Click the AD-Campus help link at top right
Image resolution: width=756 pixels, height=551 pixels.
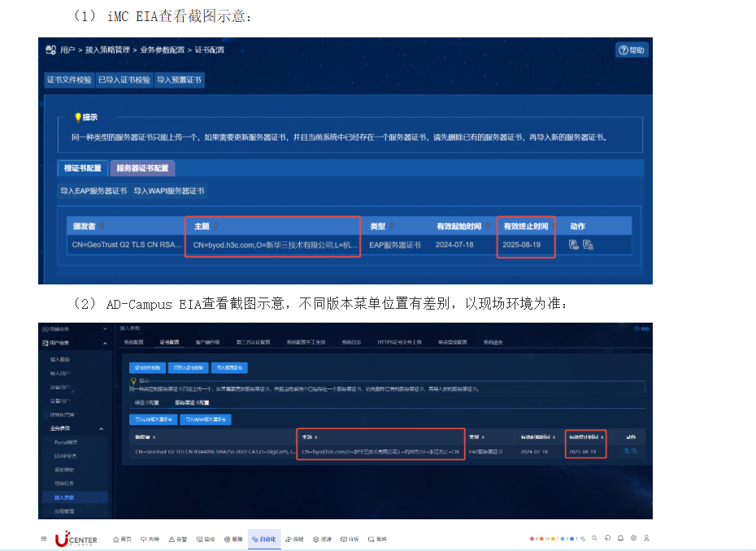pyautogui.click(x=641, y=329)
